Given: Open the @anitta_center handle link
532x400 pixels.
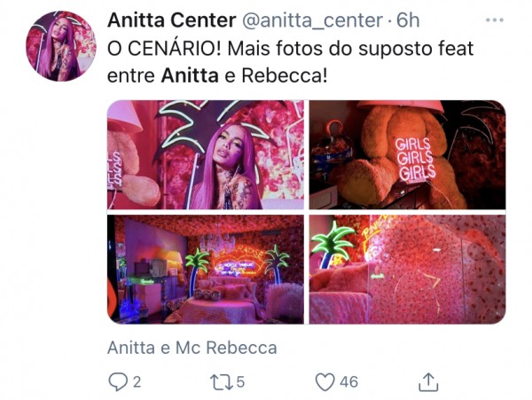Looking at the screenshot, I should point(312,20).
